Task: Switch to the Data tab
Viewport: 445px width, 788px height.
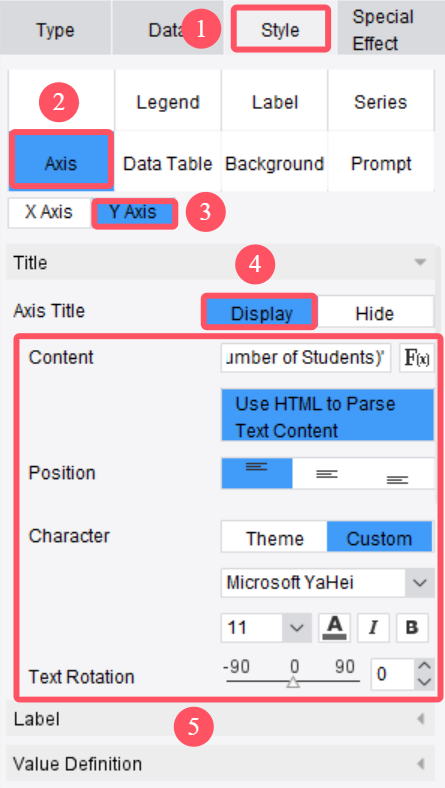Action: tap(167, 30)
